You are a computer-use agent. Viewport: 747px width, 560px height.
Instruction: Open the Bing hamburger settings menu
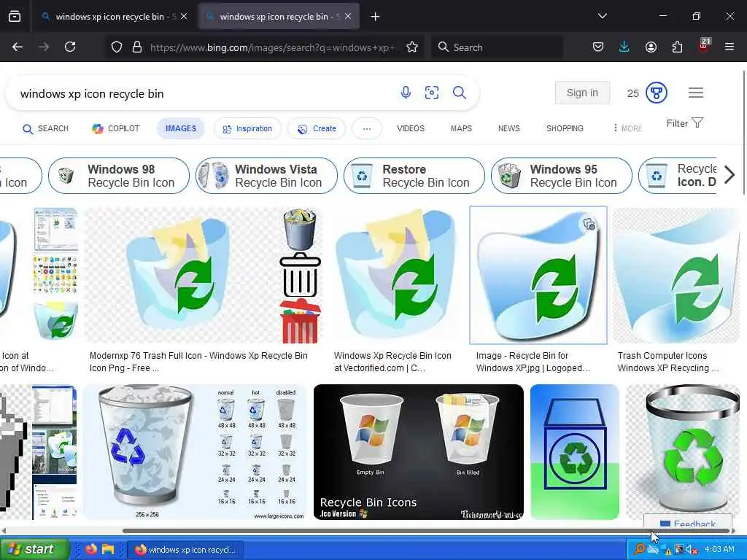(x=695, y=93)
